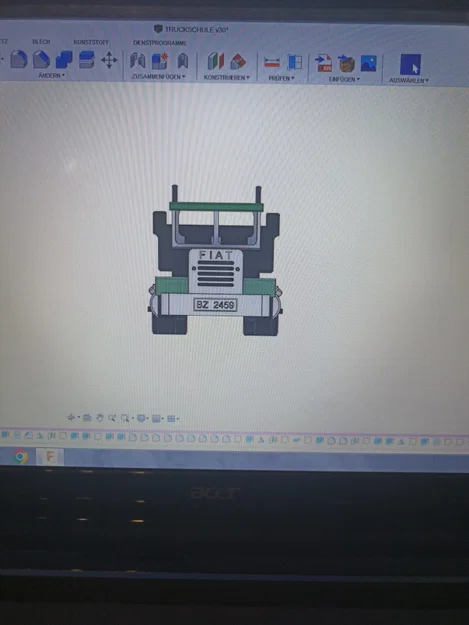Expand the AUSWÄHLEN dropdown menu

(409, 81)
